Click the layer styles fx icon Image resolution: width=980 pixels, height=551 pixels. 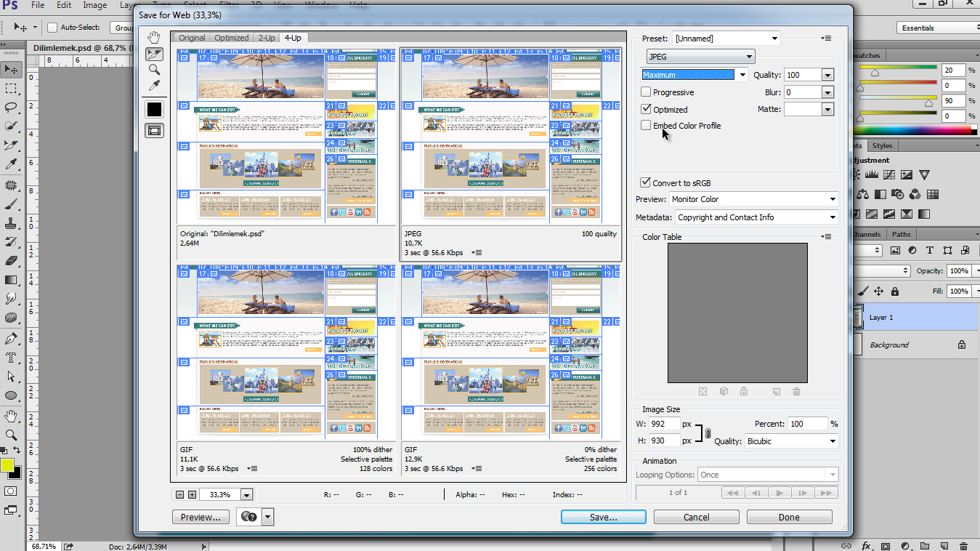tap(866, 545)
